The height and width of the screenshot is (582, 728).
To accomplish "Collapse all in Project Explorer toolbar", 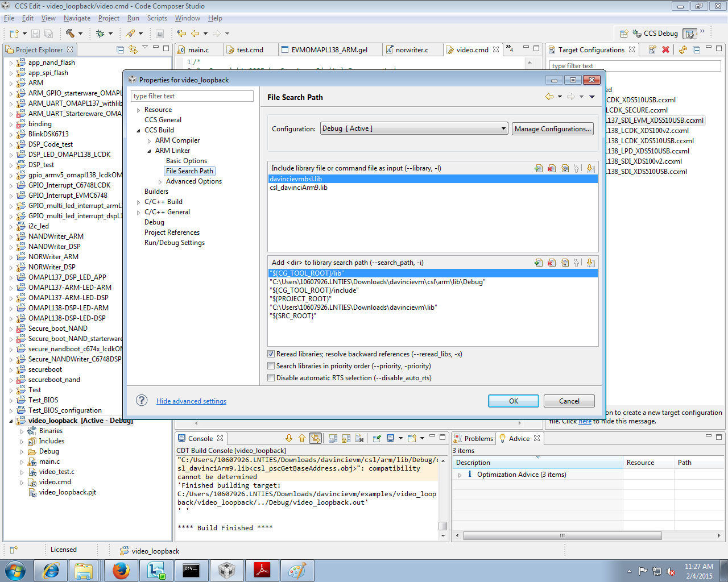I will pos(120,49).
